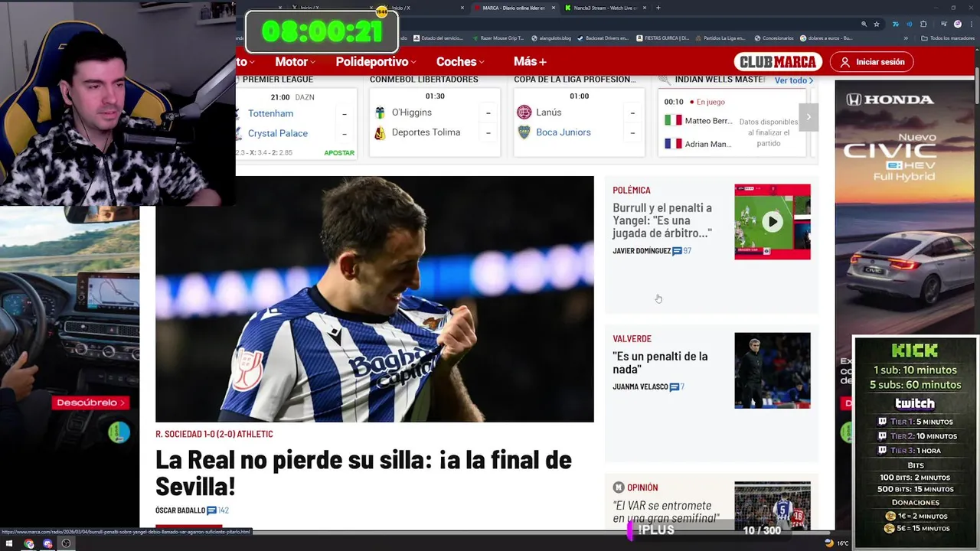Screen dimensions: 980x551
Task: Open comments icon for Javier Domínguez article
Action: (x=677, y=251)
